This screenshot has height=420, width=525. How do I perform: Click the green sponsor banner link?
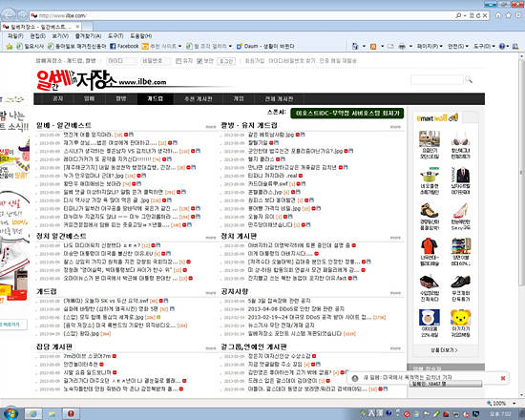point(347,114)
